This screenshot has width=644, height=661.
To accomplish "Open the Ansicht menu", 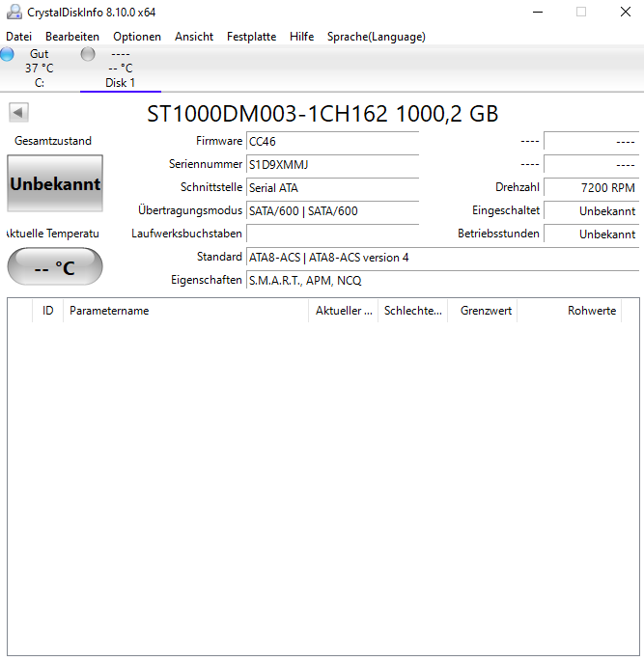I will coord(194,37).
